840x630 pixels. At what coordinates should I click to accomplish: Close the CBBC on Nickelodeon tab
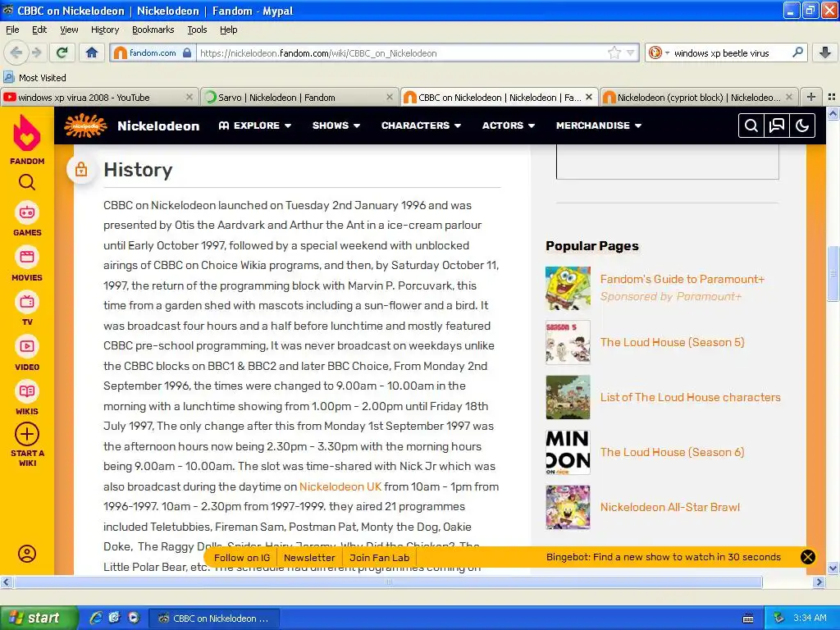point(589,97)
